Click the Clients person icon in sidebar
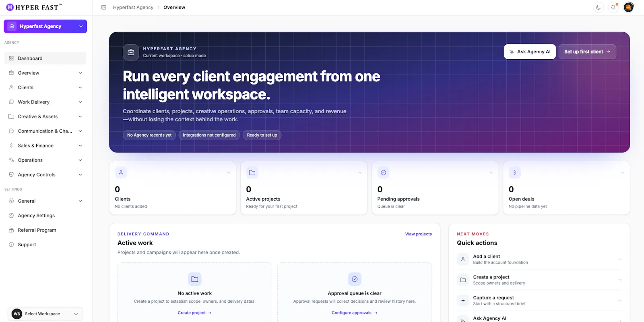This screenshot has height=322, width=644. (11, 87)
